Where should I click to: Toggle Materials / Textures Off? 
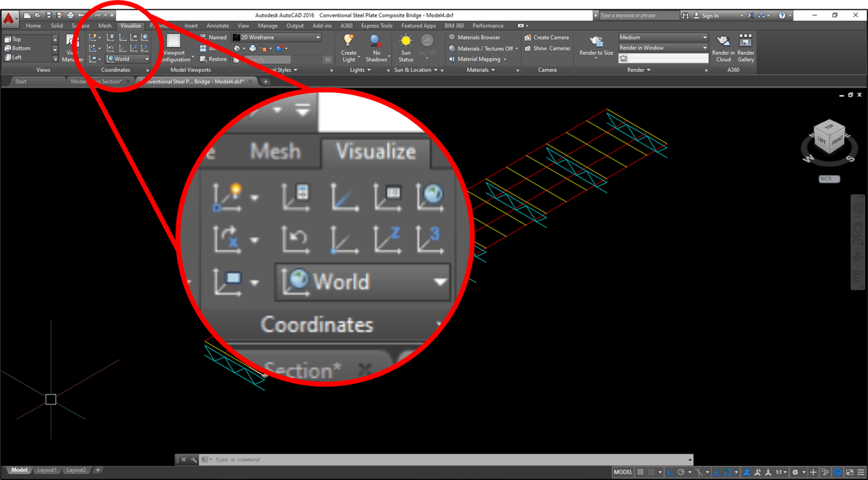coord(482,48)
